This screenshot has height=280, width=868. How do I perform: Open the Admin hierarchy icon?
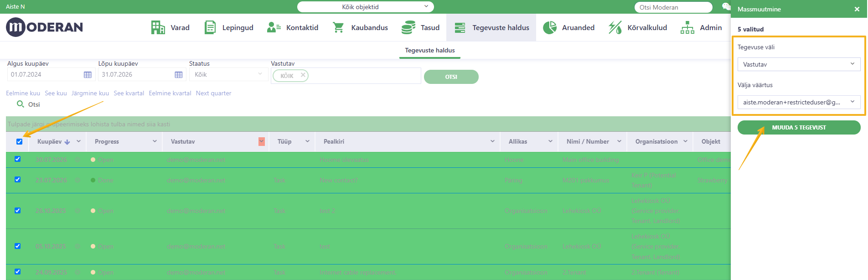pos(687,27)
